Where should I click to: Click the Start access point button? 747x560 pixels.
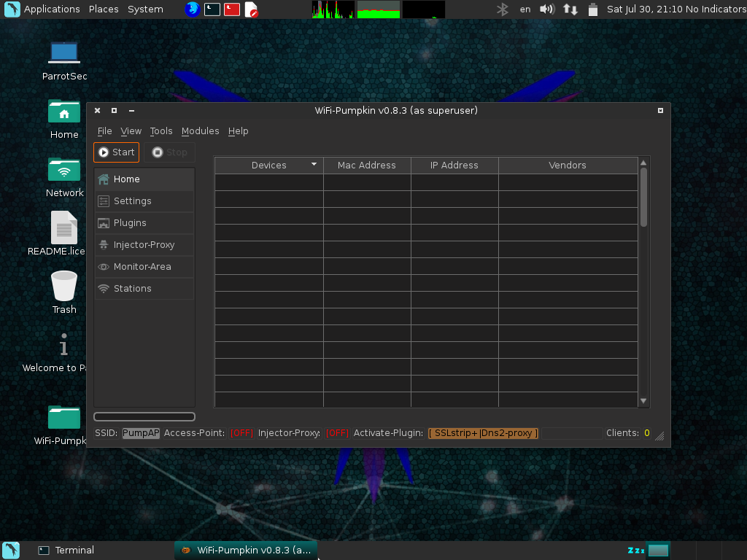[x=116, y=152]
